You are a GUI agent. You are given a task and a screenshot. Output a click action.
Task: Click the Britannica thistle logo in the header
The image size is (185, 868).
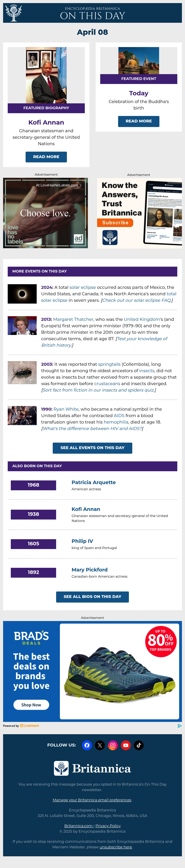coord(14,13)
